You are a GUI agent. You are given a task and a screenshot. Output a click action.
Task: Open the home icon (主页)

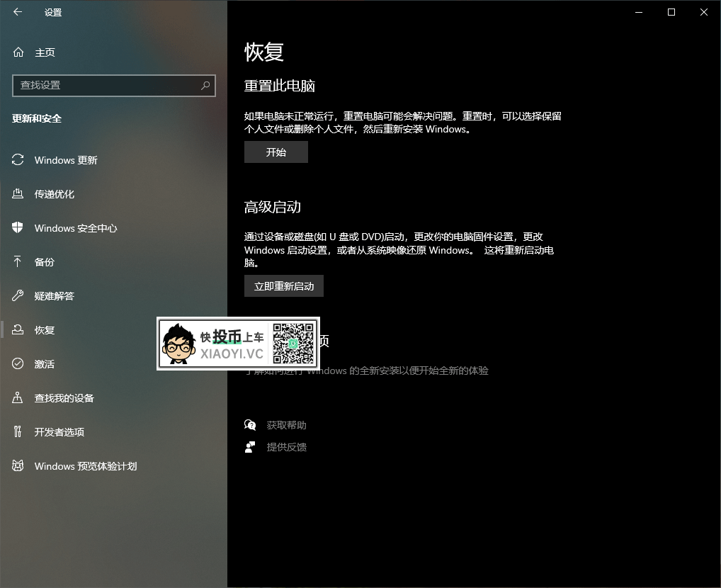point(18,52)
